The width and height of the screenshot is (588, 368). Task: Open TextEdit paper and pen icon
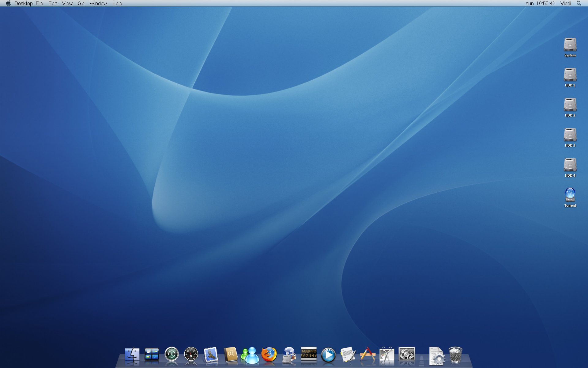(348, 355)
